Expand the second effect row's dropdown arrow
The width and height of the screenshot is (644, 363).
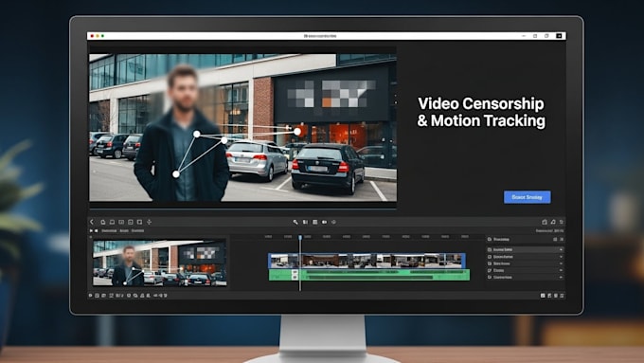(561, 257)
